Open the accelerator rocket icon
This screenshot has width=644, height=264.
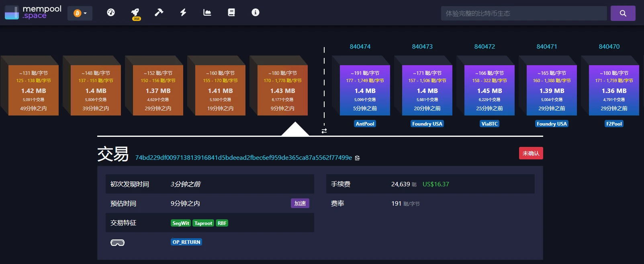point(135,12)
